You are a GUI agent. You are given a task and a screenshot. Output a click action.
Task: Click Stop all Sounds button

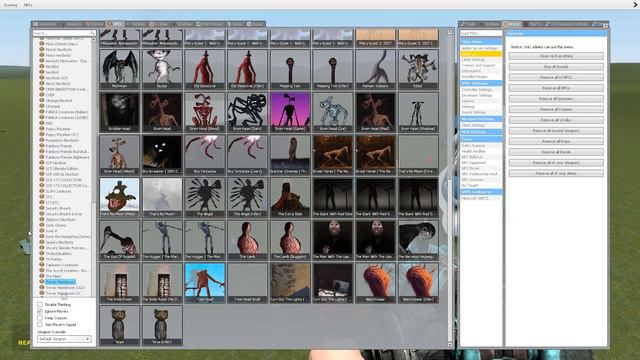pyautogui.click(x=556, y=67)
